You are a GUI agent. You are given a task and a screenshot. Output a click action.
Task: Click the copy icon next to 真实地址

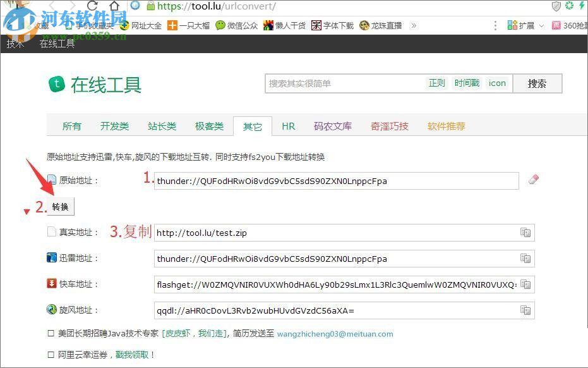[x=525, y=232]
